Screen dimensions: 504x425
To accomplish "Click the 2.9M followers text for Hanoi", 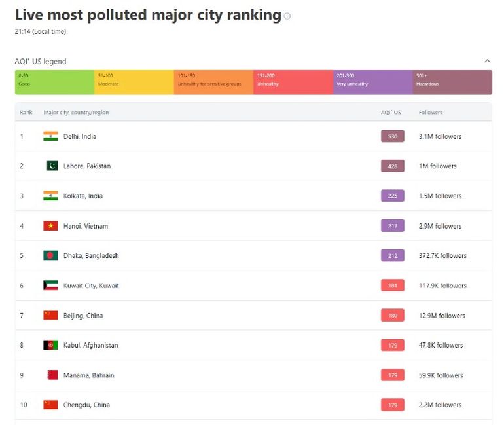I will tap(440, 226).
